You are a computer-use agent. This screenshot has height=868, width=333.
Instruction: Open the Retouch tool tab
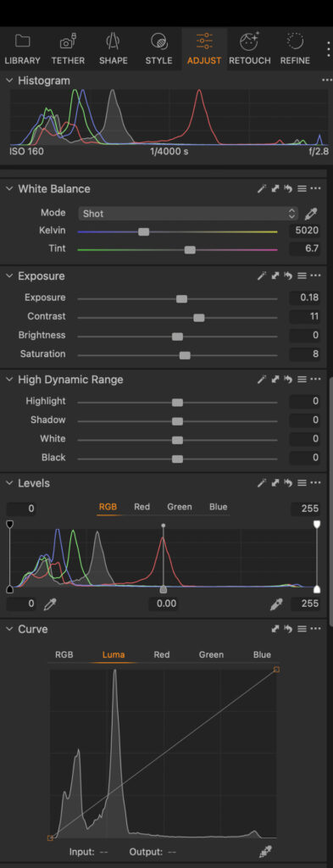tap(249, 49)
